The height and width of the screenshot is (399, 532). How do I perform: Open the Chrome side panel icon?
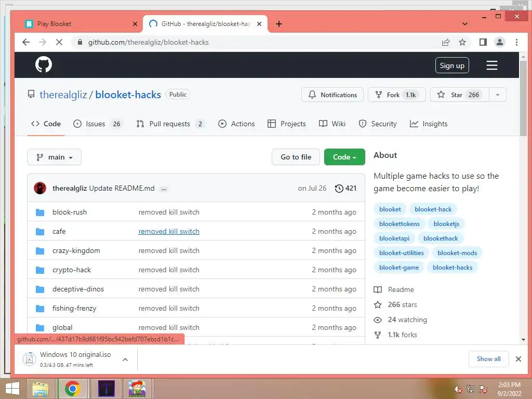point(483,42)
